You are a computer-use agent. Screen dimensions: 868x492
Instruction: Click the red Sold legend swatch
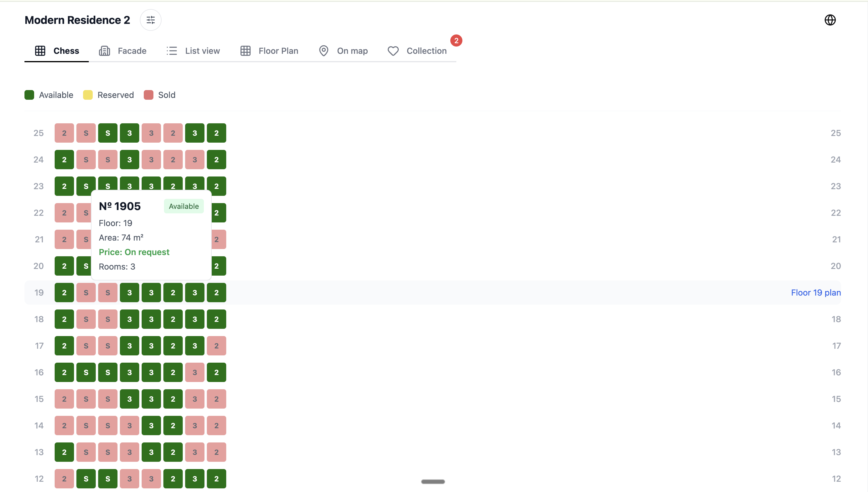click(149, 95)
